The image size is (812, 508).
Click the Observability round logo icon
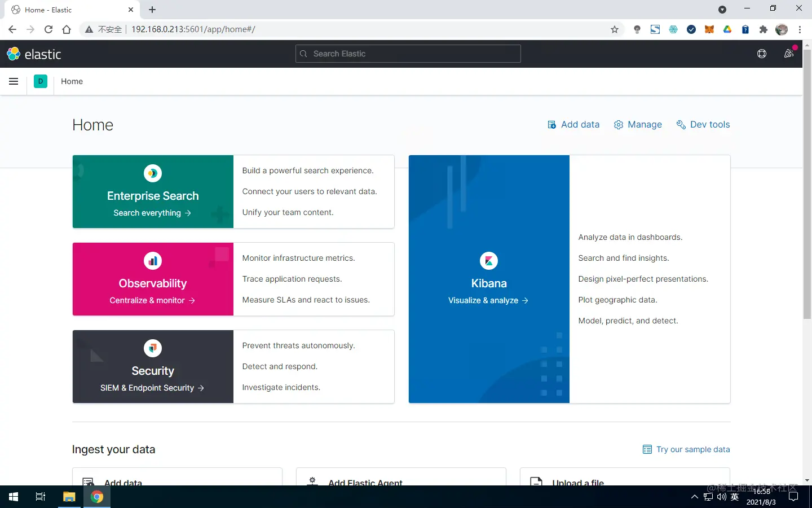[x=153, y=261]
